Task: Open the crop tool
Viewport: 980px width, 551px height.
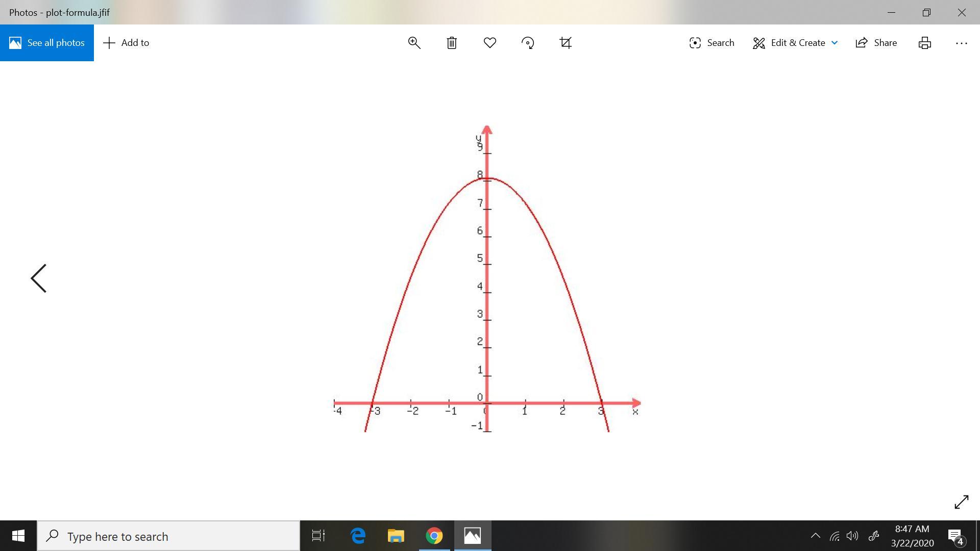Action: (566, 43)
